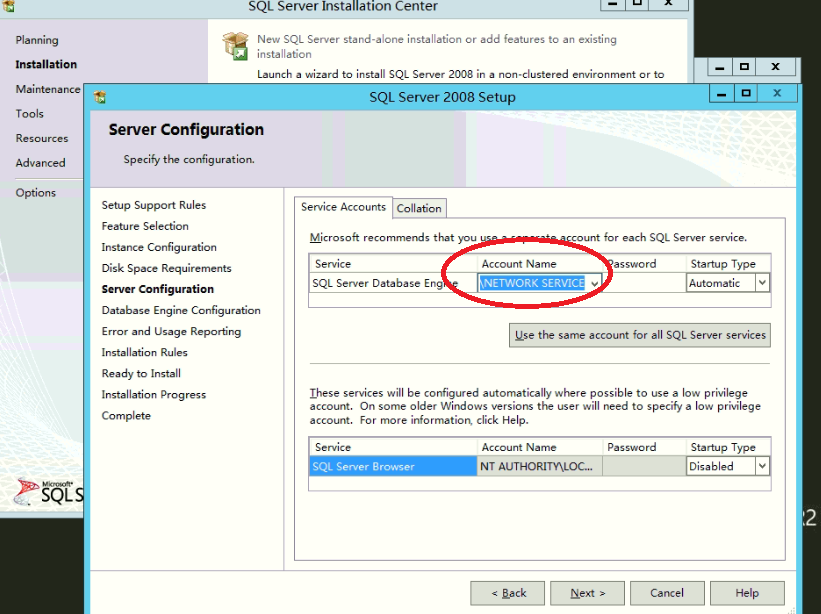This screenshot has width=821, height=614.
Task: Click the Instance Configuration step
Action: pos(159,247)
